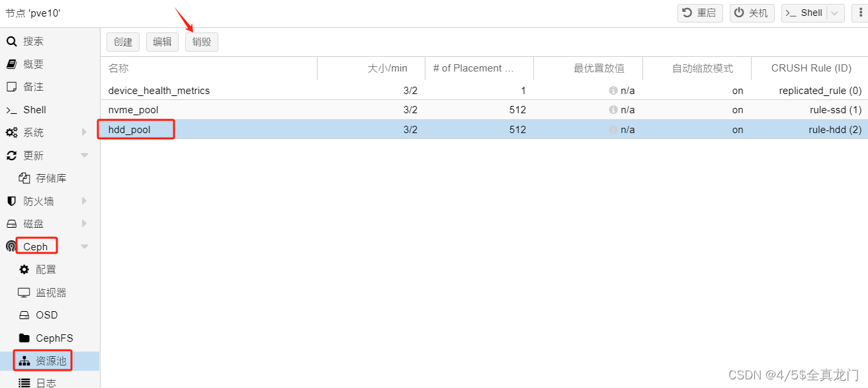
Task: Click the folder icon beside CephFS
Action: click(x=24, y=338)
